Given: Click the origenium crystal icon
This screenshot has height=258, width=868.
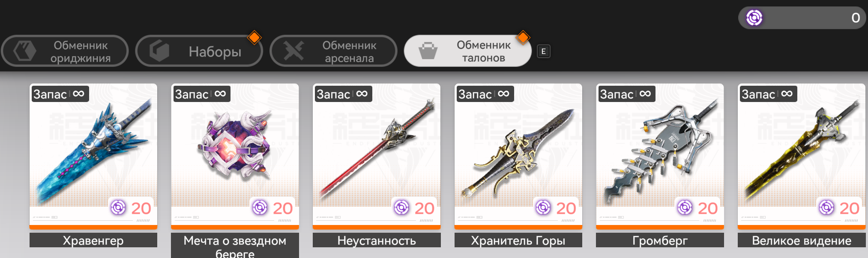Looking at the screenshot, I should 24,51.
